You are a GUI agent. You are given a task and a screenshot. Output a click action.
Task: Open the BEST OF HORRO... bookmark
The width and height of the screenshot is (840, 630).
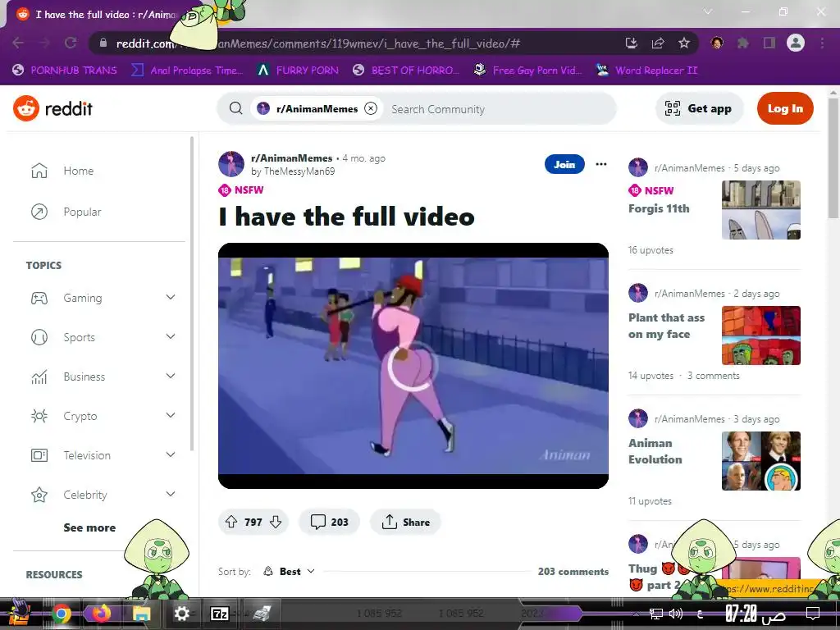click(x=406, y=71)
